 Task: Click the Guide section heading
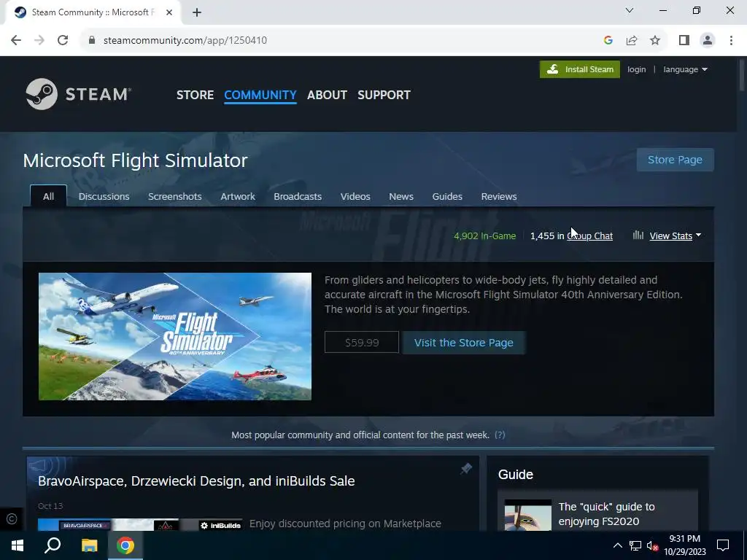point(516,474)
